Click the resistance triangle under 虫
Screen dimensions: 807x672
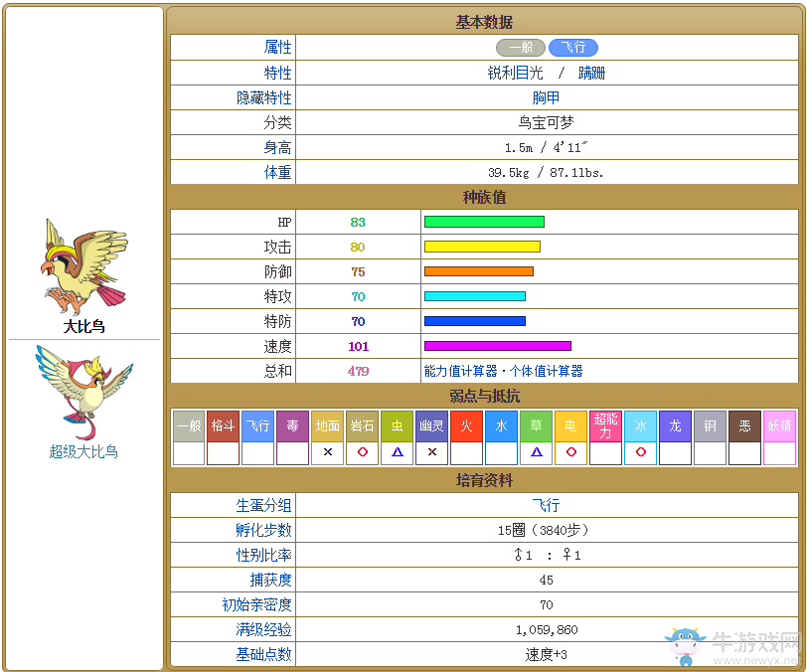(x=398, y=451)
